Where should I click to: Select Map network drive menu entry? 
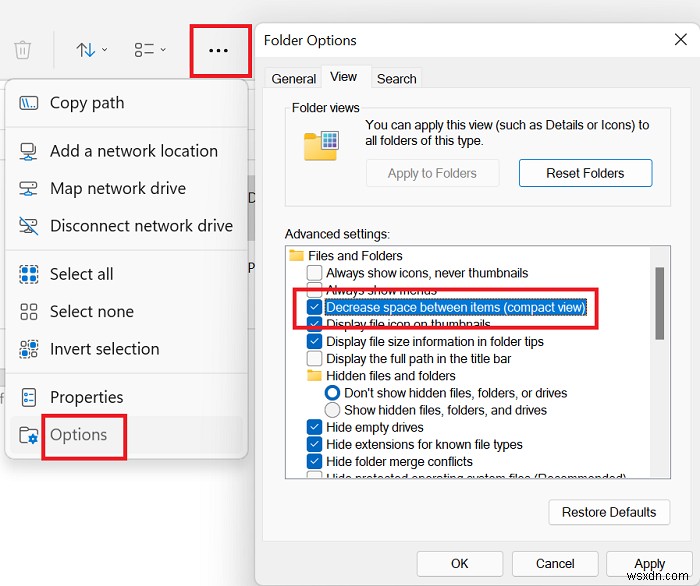coord(126,188)
